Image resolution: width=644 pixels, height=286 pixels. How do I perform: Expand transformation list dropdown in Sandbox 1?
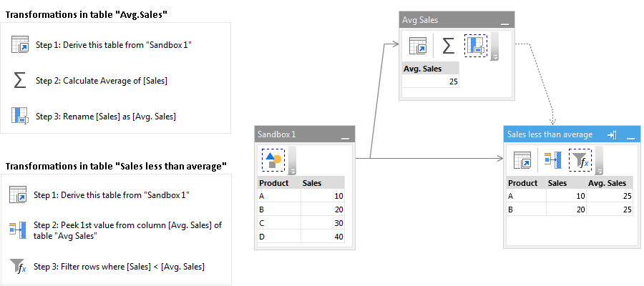[292, 160]
